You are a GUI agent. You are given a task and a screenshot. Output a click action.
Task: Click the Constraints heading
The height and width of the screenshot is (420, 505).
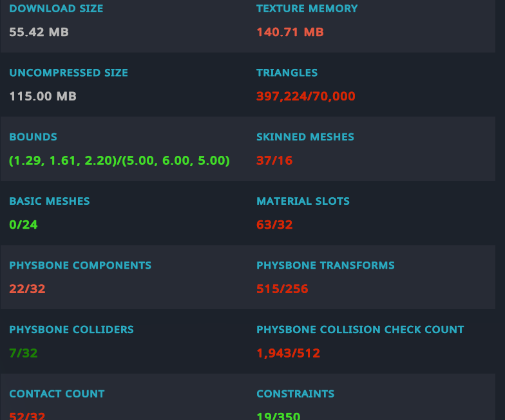[295, 394]
